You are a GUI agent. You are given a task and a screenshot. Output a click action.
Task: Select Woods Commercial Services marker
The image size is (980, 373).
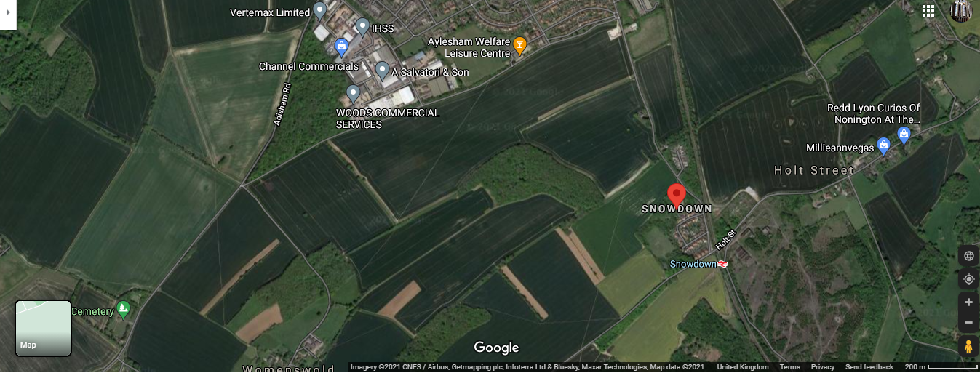click(353, 93)
